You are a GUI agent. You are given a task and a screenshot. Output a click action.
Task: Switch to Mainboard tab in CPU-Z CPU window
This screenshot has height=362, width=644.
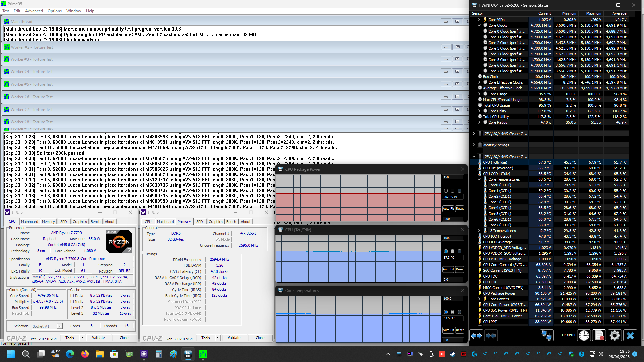pyautogui.click(x=30, y=222)
